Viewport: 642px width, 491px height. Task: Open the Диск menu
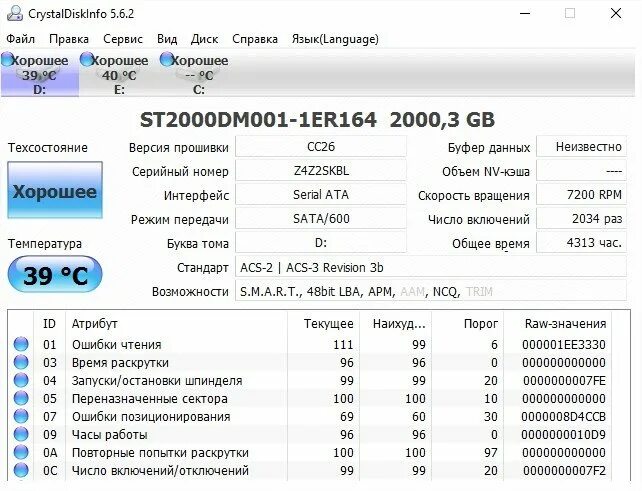204,39
